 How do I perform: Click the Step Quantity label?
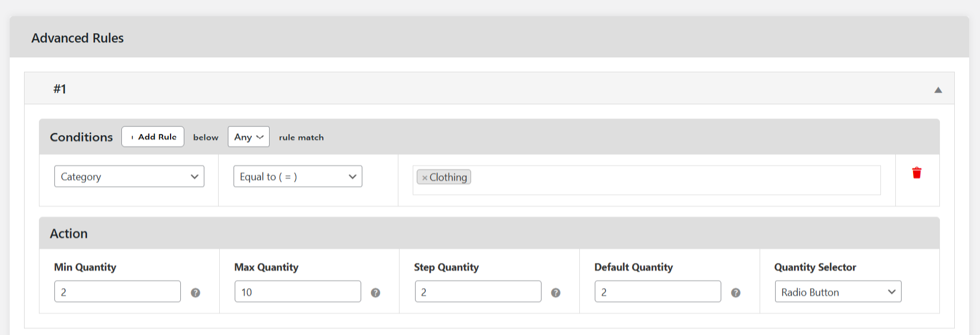point(446,267)
